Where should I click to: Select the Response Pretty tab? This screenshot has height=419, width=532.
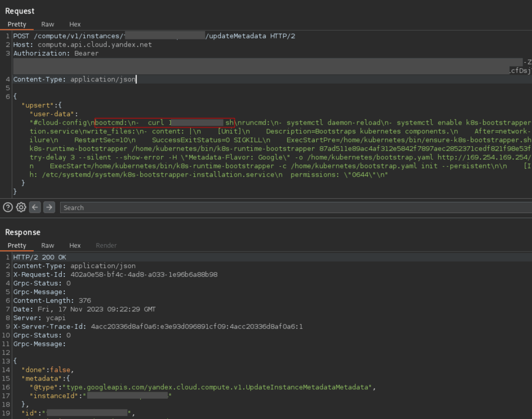[x=17, y=246]
